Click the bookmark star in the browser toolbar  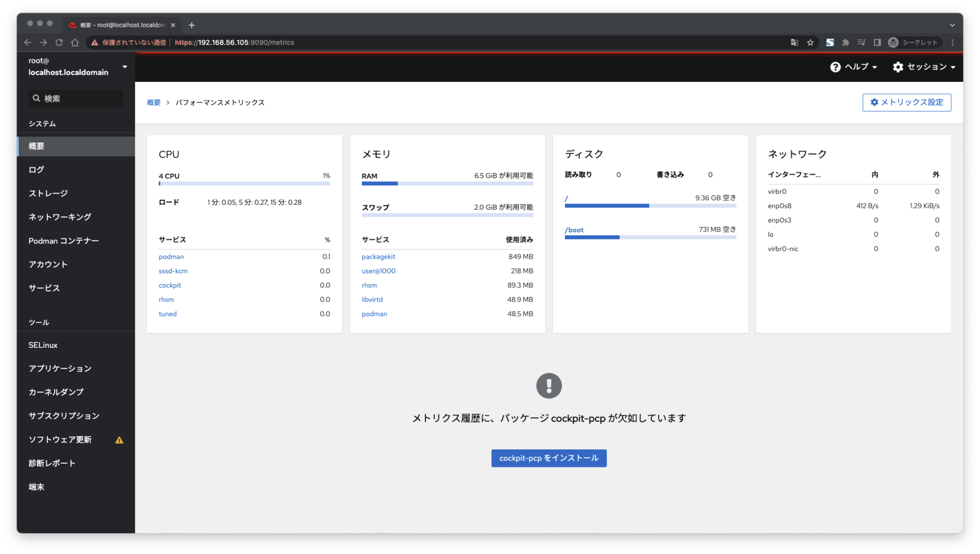[x=811, y=42]
